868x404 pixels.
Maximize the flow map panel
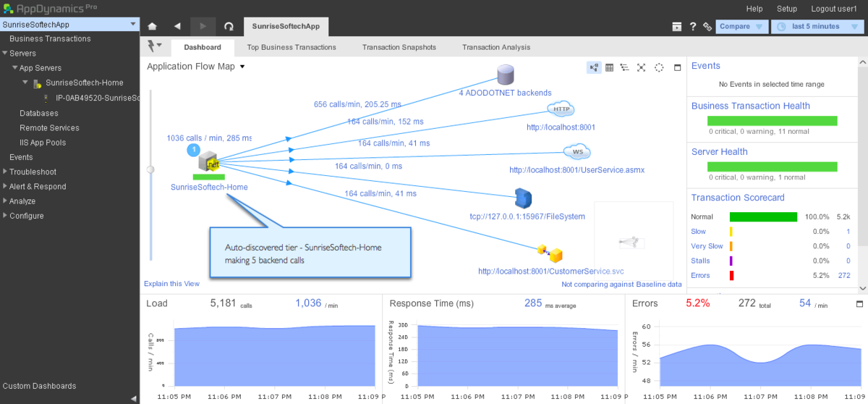[x=678, y=67]
